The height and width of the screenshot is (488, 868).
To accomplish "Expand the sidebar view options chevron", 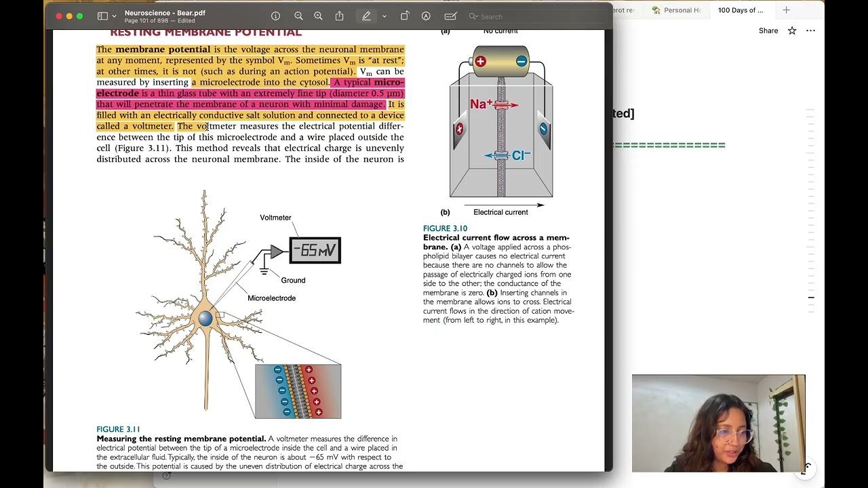I will [x=114, y=16].
